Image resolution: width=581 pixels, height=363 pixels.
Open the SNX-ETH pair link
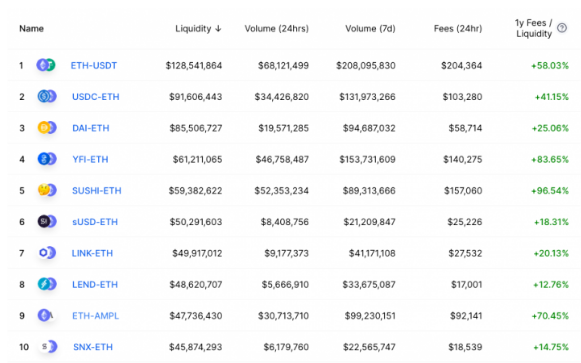[x=93, y=347]
